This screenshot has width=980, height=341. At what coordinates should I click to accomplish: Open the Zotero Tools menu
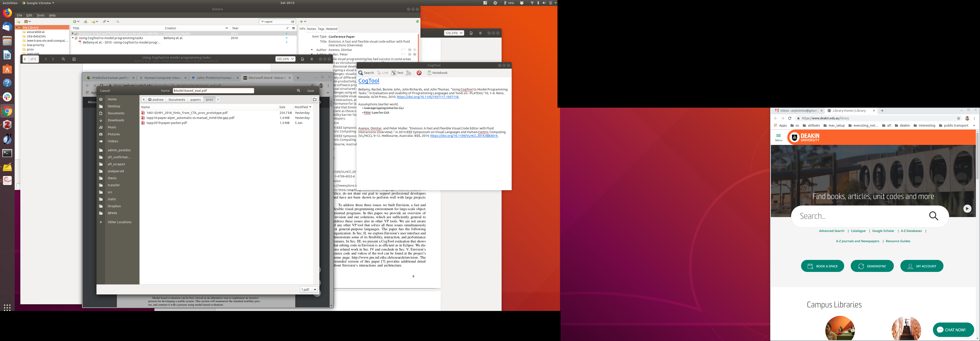tap(40, 15)
